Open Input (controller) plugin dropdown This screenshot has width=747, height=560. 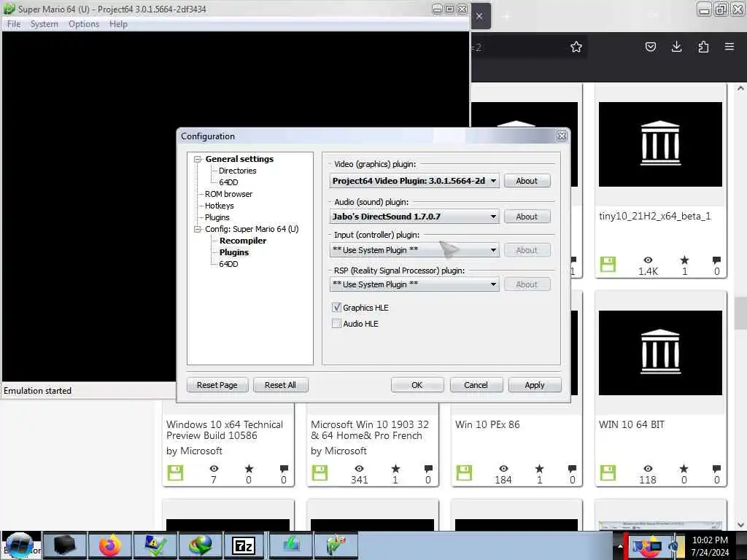tap(414, 250)
